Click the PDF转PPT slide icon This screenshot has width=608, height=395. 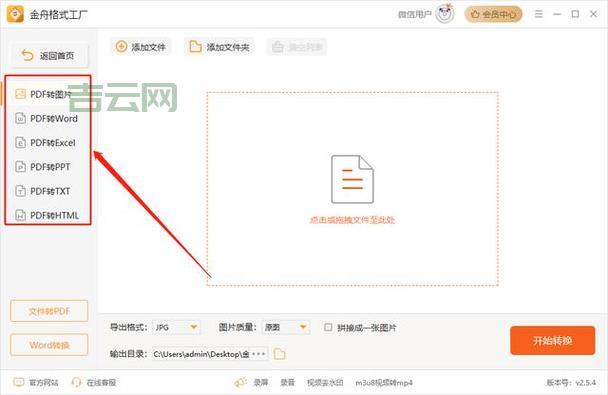[20, 167]
